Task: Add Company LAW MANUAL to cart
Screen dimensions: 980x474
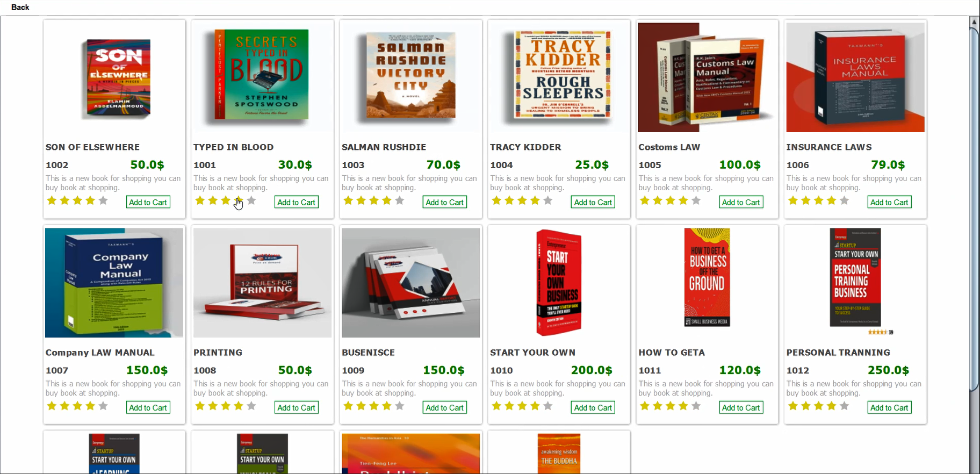Action: [x=148, y=407]
